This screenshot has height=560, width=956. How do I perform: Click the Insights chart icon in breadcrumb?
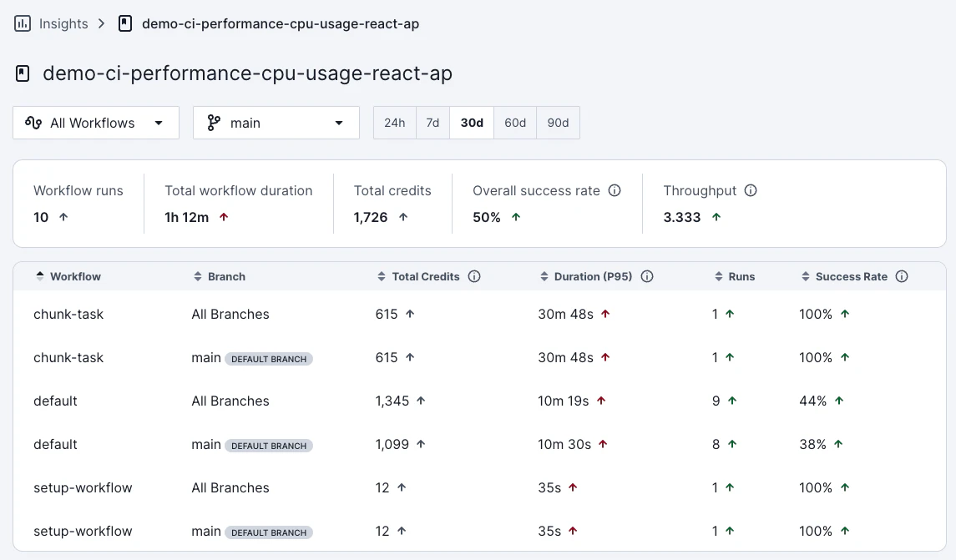(23, 23)
